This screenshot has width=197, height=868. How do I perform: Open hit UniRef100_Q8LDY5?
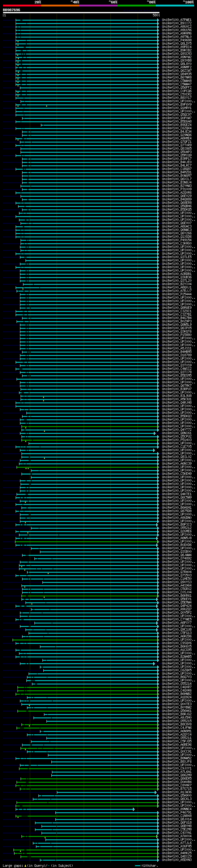pos(176,43)
